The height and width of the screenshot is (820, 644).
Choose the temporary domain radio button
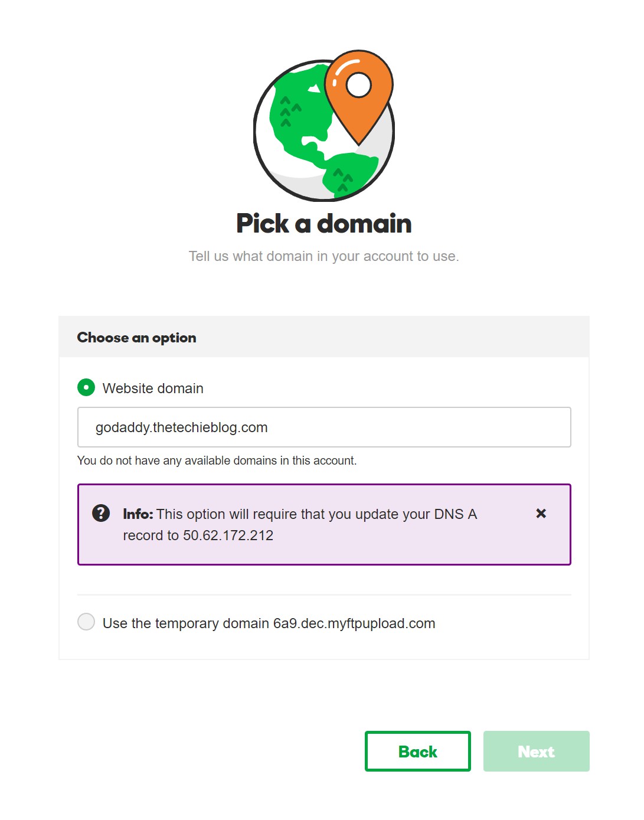[86, 622]
